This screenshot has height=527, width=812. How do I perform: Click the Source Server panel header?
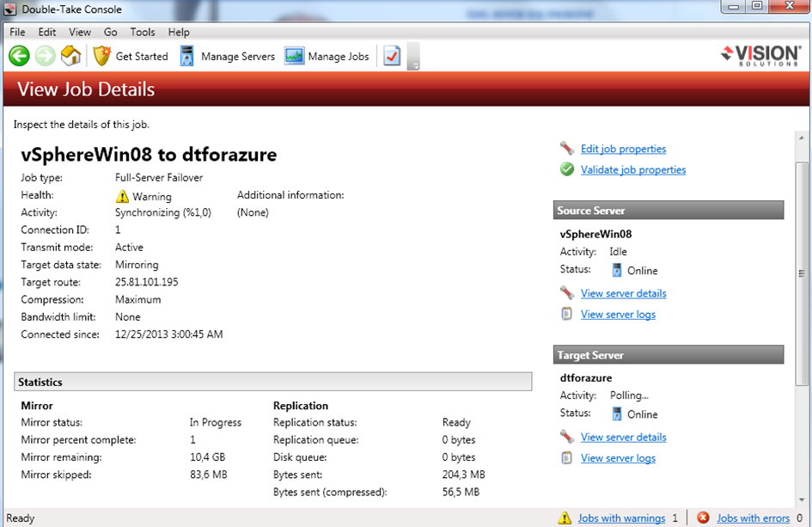coord(668,210)
